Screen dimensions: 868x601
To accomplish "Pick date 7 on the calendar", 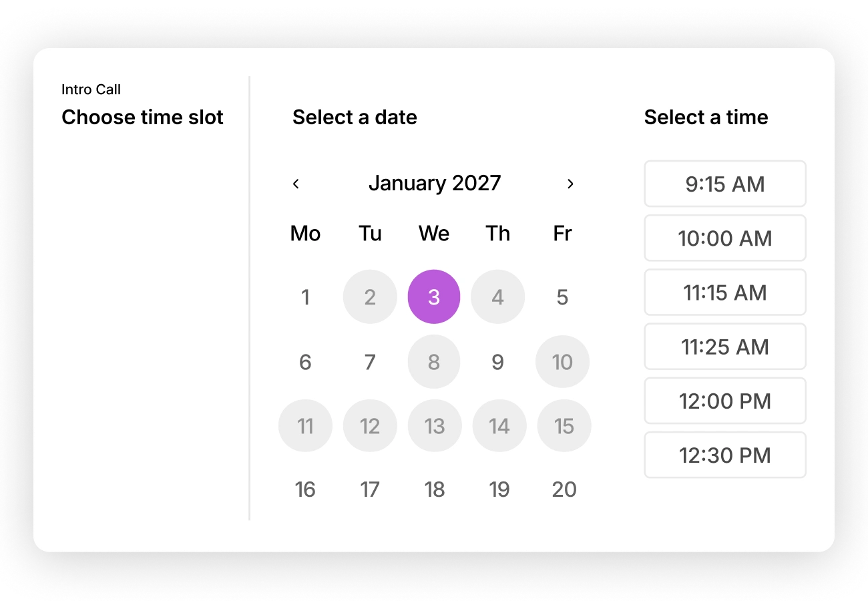I will pyautogui.click(x=370, y=362).
